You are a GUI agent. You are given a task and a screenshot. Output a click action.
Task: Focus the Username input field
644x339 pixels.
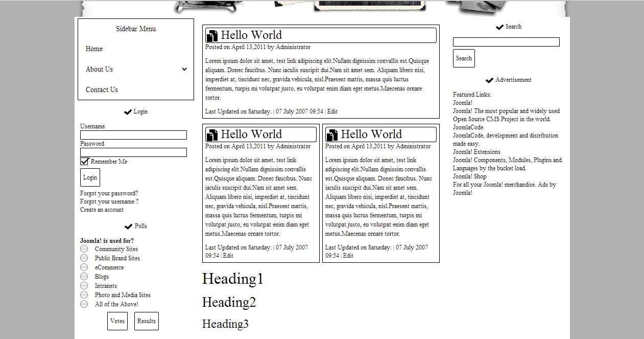[x=133, y=135]
